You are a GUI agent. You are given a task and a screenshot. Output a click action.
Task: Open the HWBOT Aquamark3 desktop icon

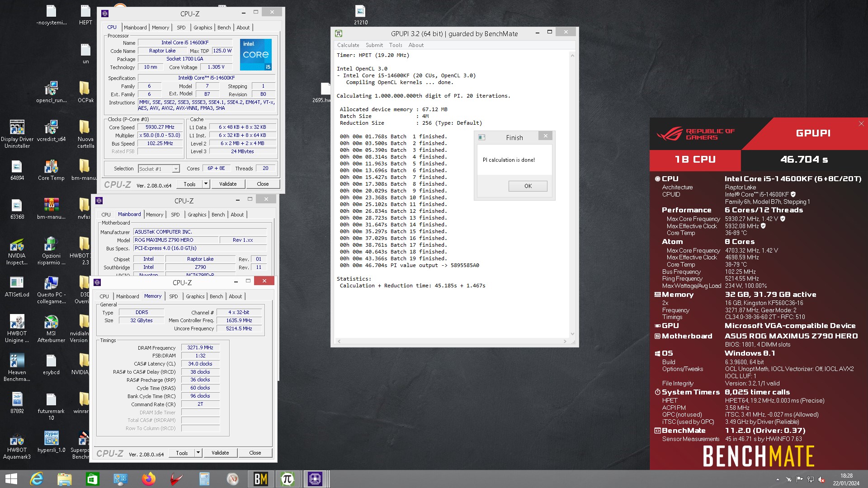[17, 445]
